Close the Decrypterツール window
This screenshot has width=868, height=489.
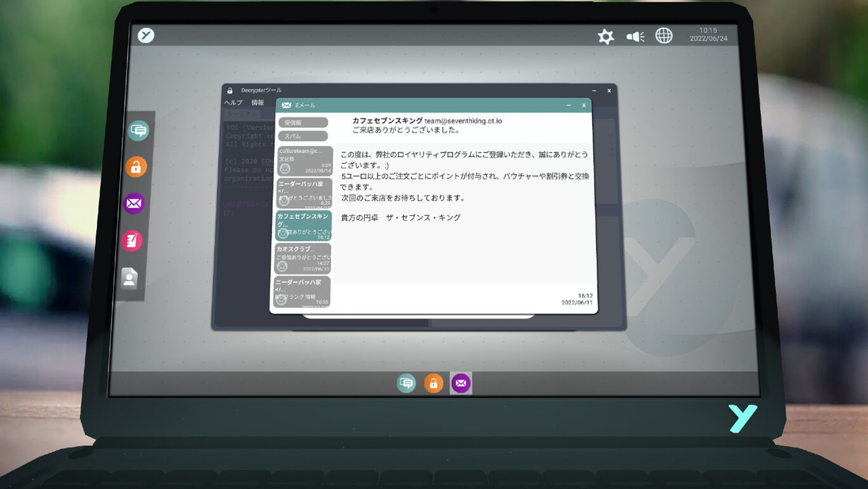609,91
